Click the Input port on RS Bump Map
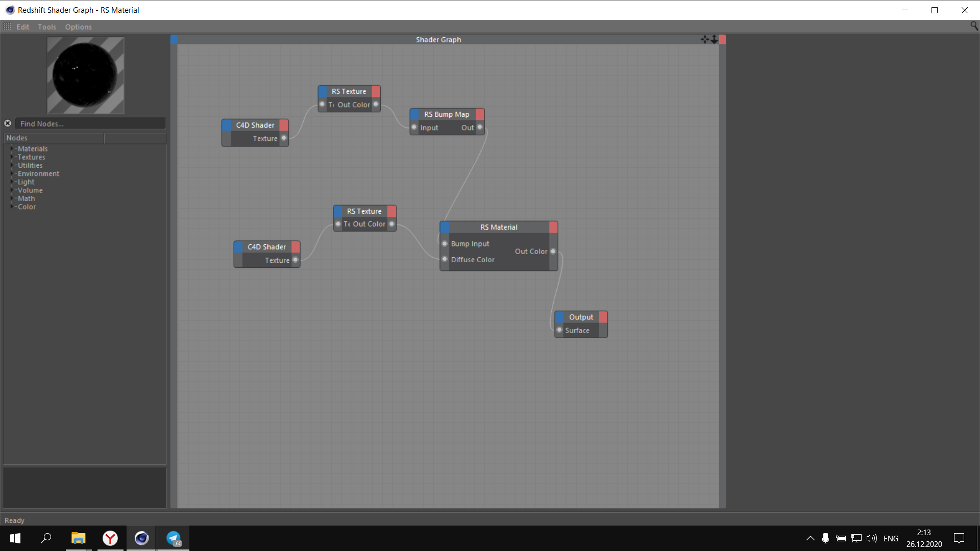This screenshot has height=551, width=980. tap(414, 128)
